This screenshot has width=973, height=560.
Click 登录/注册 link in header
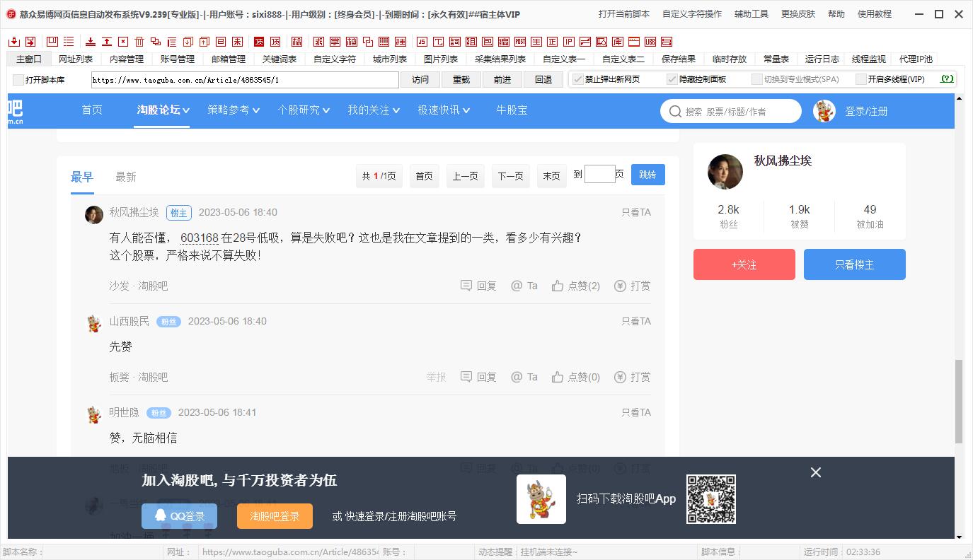click(866, 111)
